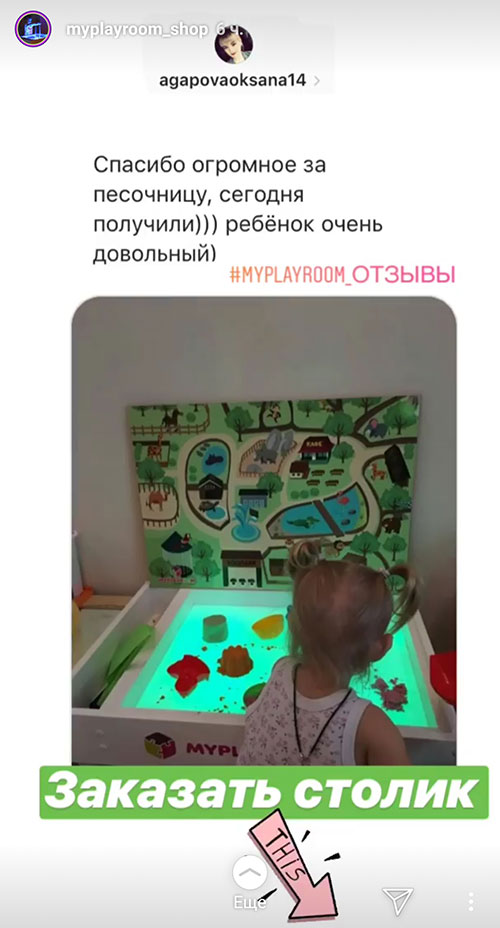Tap the MYPL puzzle logo on the table

pos(190,745)
